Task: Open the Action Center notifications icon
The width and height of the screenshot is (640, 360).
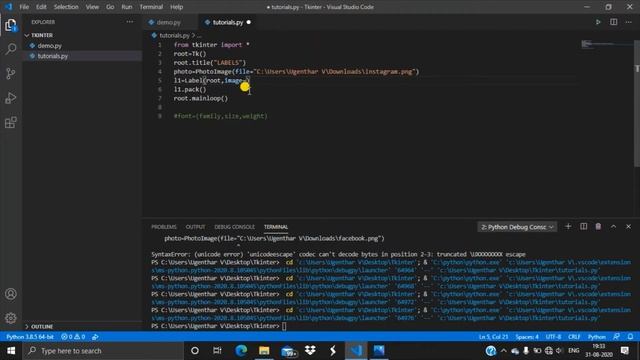Action: [x=624, y=351]
